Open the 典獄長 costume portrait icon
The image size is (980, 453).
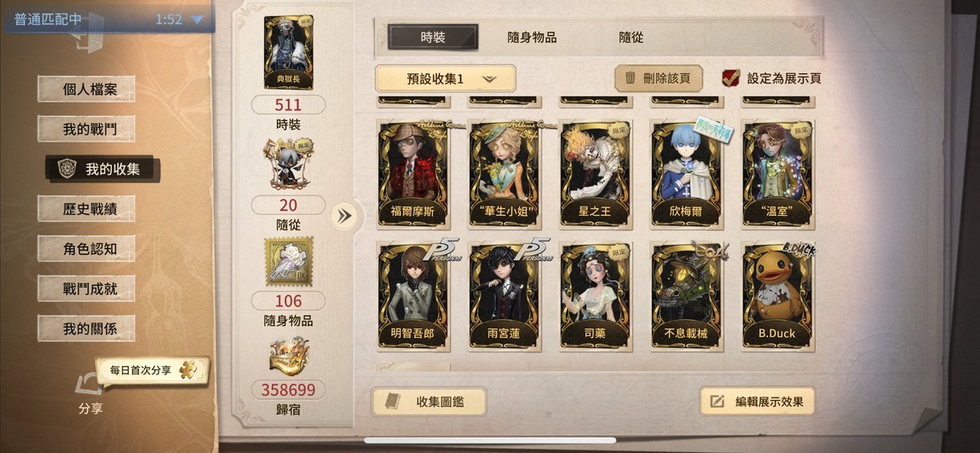288,52
